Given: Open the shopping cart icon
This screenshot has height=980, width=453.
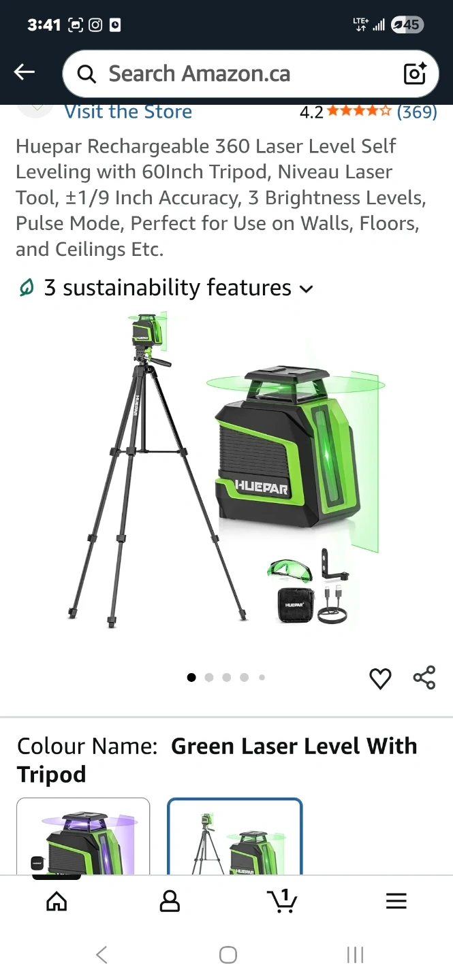Looking at the screenshot, I should point(282,900).
